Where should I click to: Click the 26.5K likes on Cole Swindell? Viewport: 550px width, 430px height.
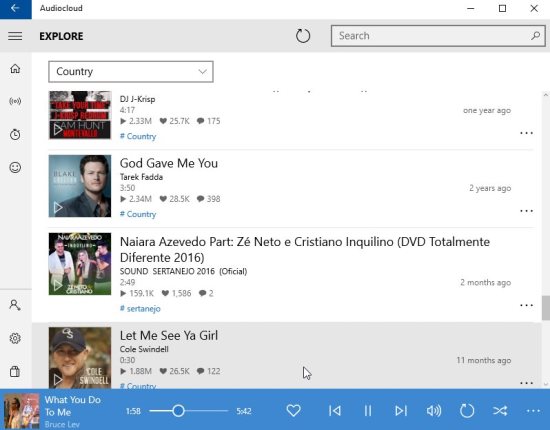click(175, 371)
